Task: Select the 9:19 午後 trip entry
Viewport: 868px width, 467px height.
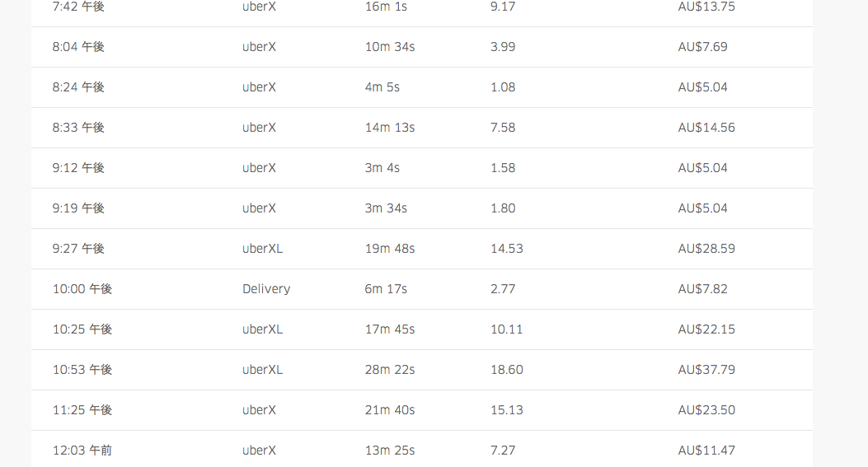Action: [x=422, y=208]
